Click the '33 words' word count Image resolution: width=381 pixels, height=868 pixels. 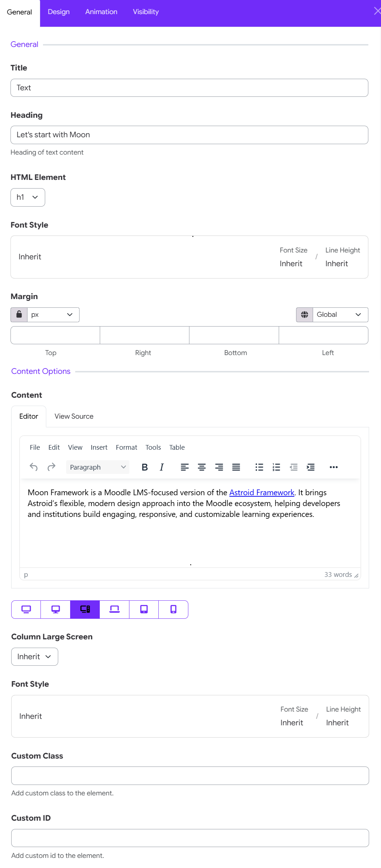338,575
